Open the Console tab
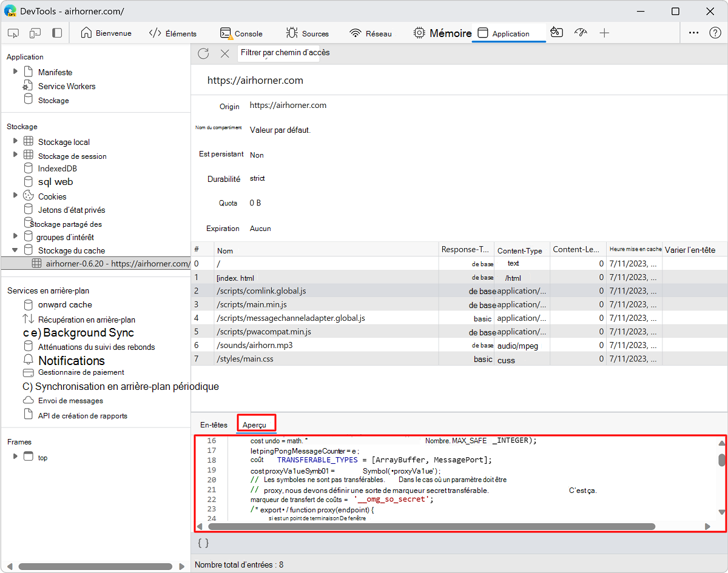Viewport: 728px width, 573px height. tap(241, 33)
